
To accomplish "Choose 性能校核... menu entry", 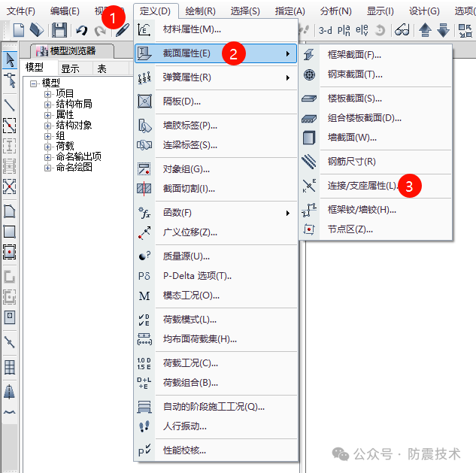I will (216, 450).
